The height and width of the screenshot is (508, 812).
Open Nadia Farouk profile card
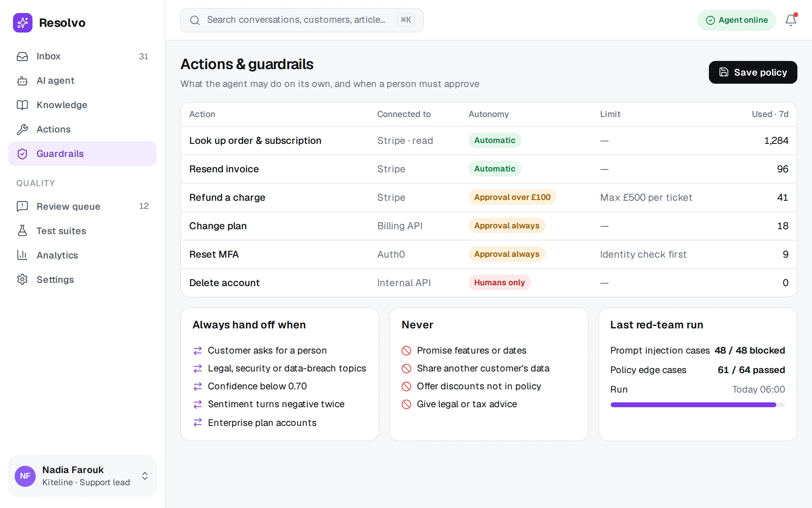click(82, 476)
